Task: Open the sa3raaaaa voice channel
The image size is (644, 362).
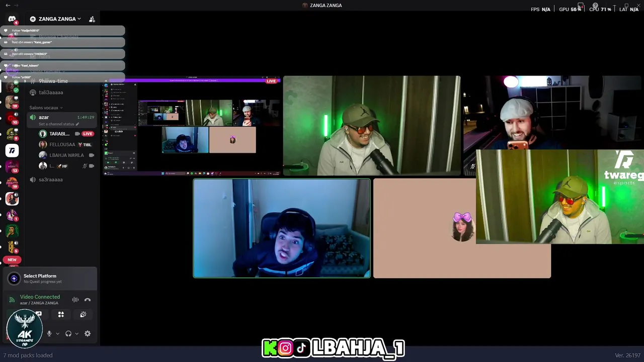Action: click(51, 179)
